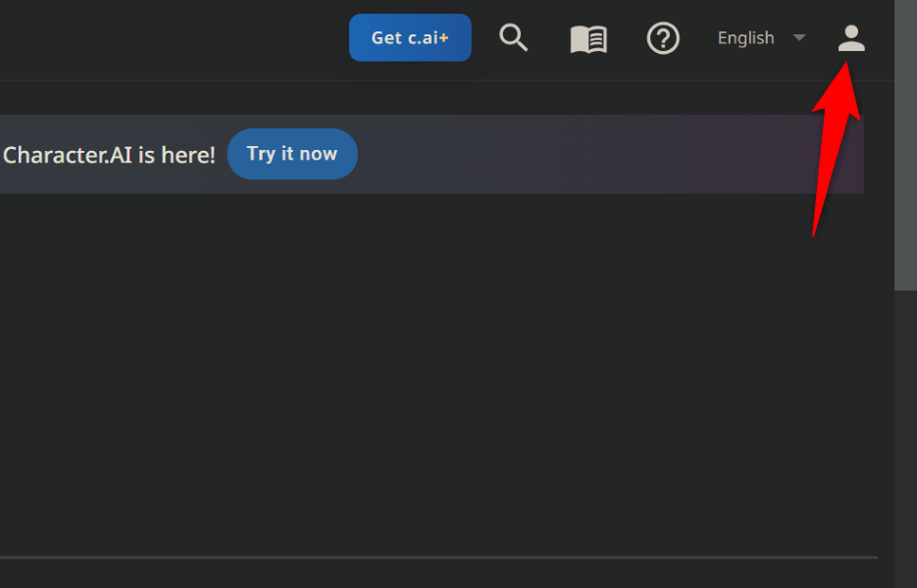Click the Character.AI text in the banner

tap(67, 155)
